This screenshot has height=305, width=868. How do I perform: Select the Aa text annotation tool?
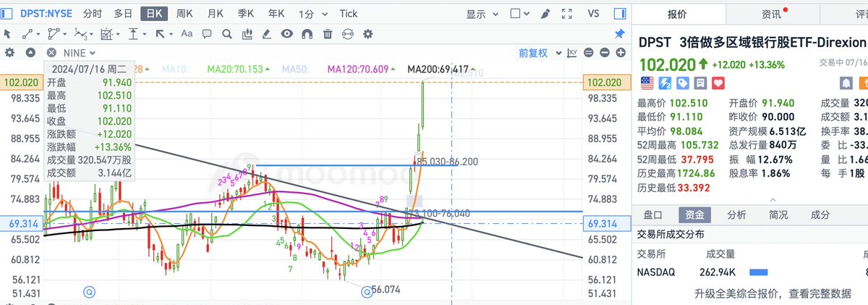click(x=187, y=33)
